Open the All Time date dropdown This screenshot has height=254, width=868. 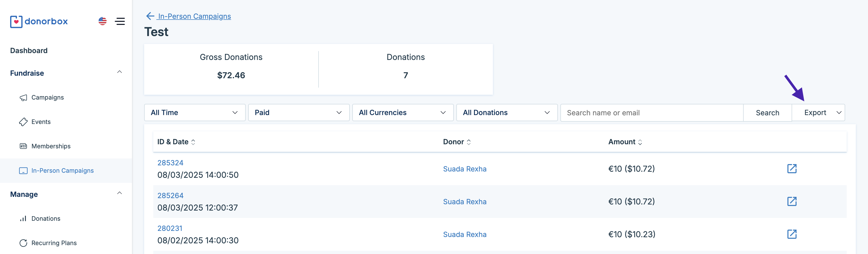194,113
